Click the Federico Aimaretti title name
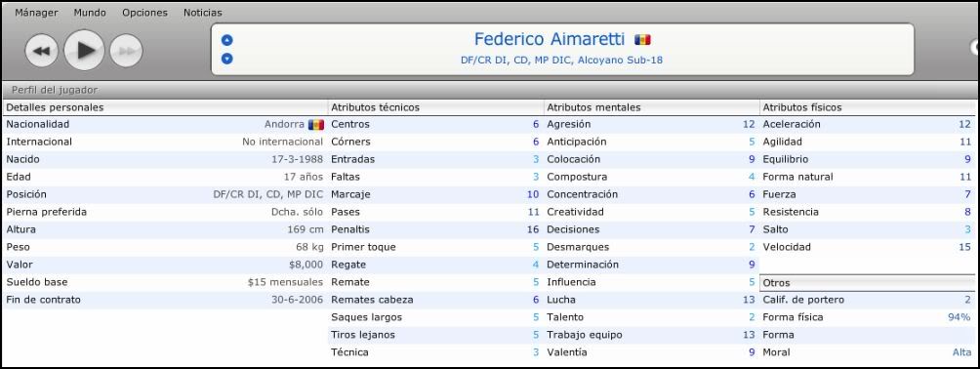 coord(550,39)
